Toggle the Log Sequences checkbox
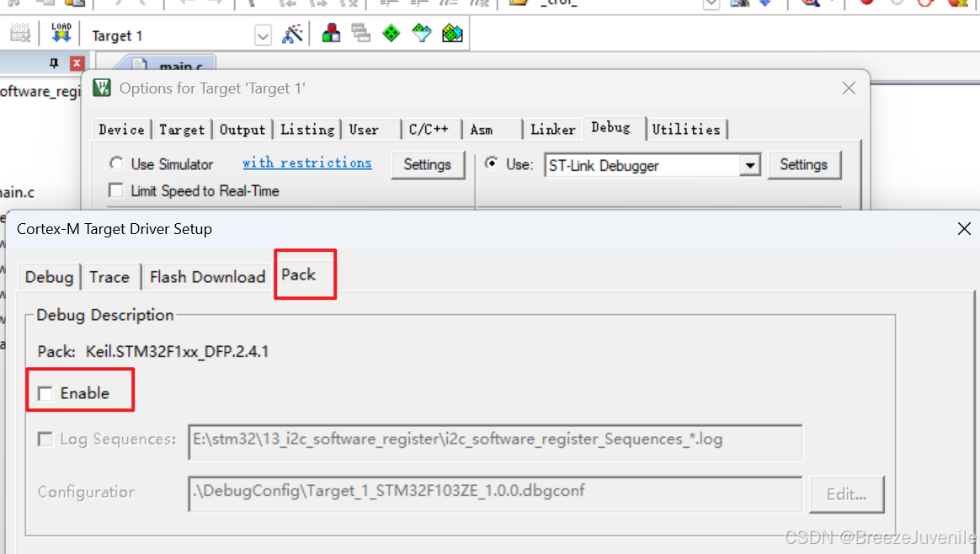 (x=45, y=439)
